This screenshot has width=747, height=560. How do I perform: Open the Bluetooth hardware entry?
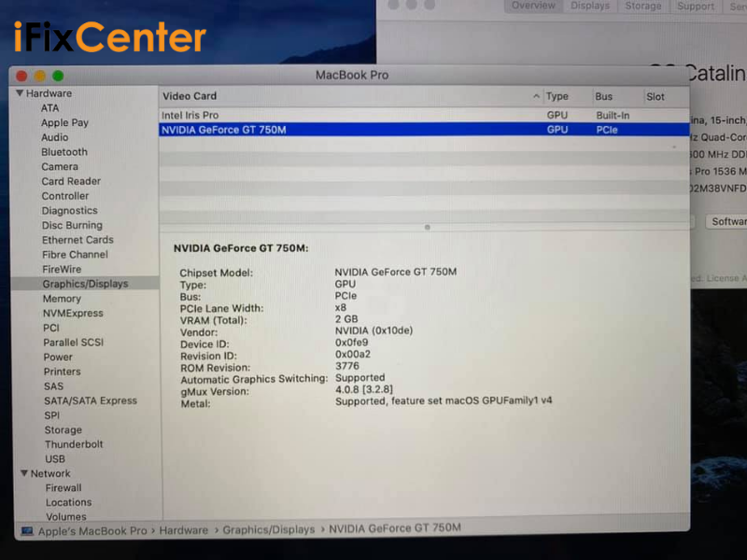point(64,152)
